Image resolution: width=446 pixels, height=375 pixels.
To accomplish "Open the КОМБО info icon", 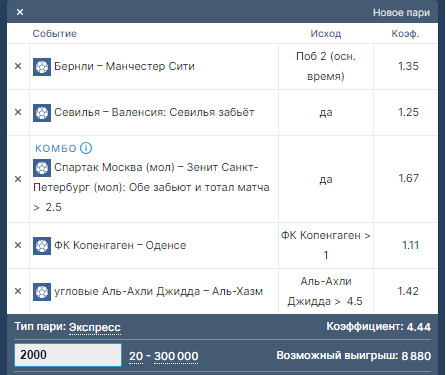I will coord(86,148).
